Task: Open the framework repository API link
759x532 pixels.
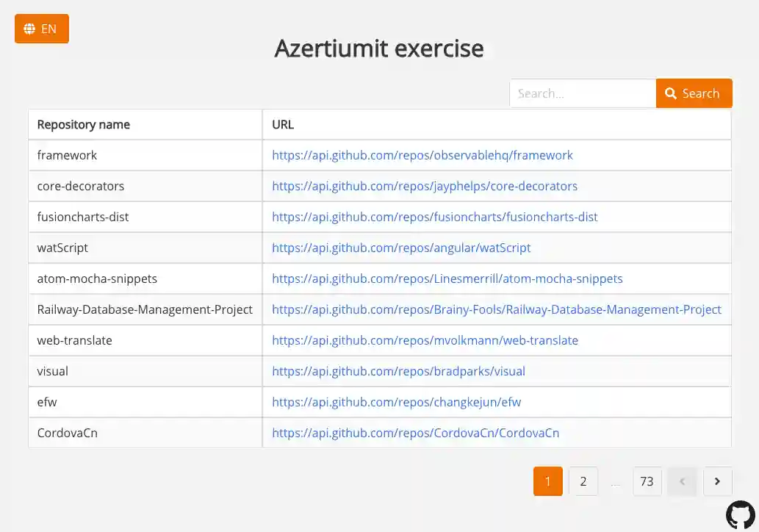Action: point(422,155)
